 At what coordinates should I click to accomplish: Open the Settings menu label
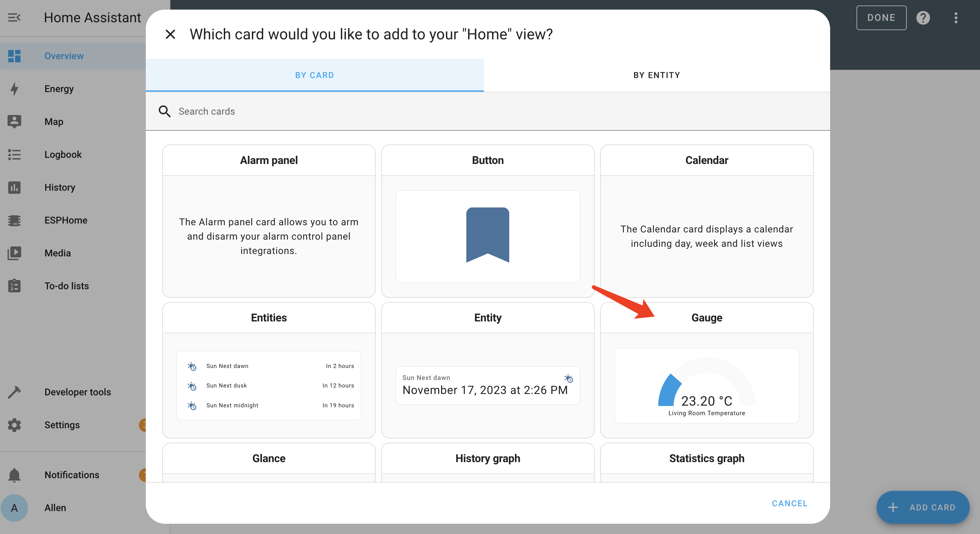[62, 425]
